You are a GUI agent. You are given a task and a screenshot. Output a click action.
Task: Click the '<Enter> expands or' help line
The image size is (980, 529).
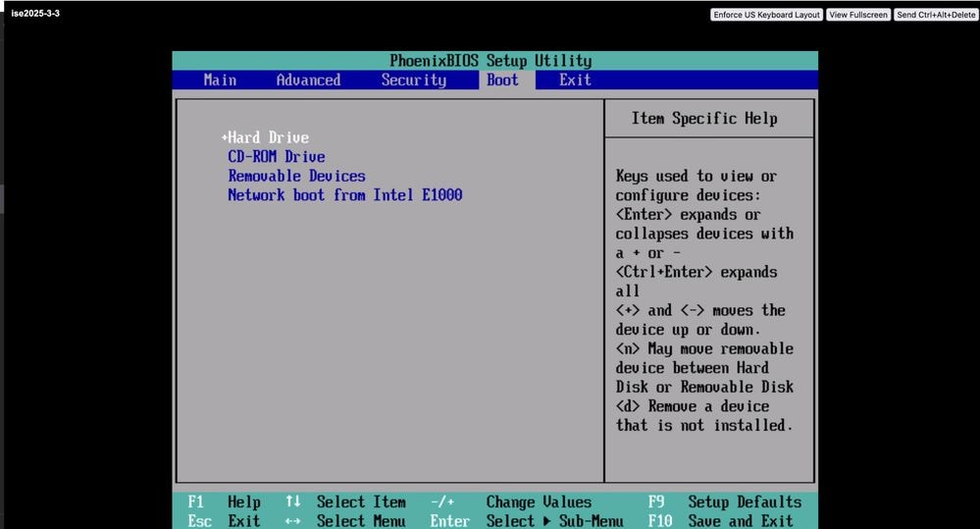(688, 215)
